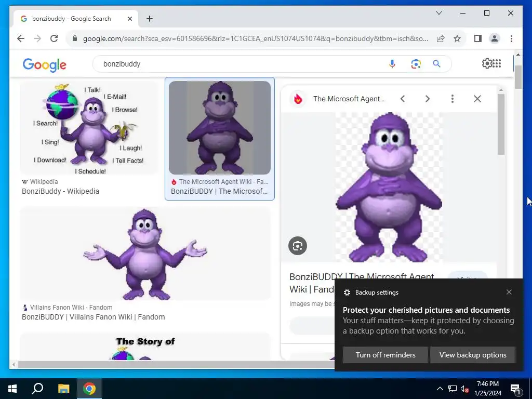Image resolution: width=532 pixels, height=399 pixels.
Task: Click the preview panel scrollbar thumb
Action: (x=501, y=125)
